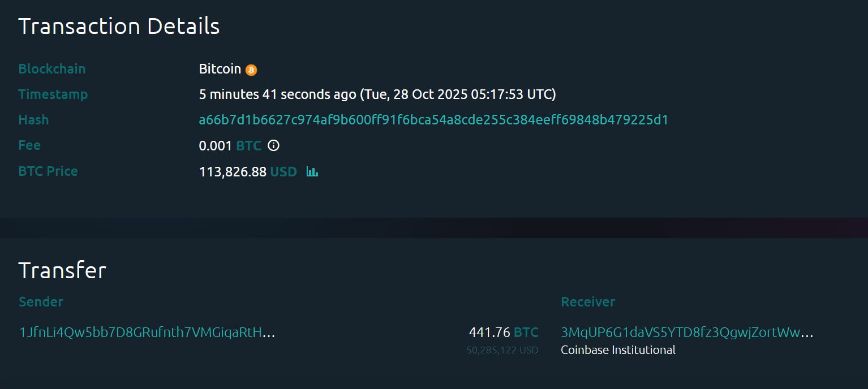
Task: Click the Coinbase Institutional label
Action: click(617, 349)
